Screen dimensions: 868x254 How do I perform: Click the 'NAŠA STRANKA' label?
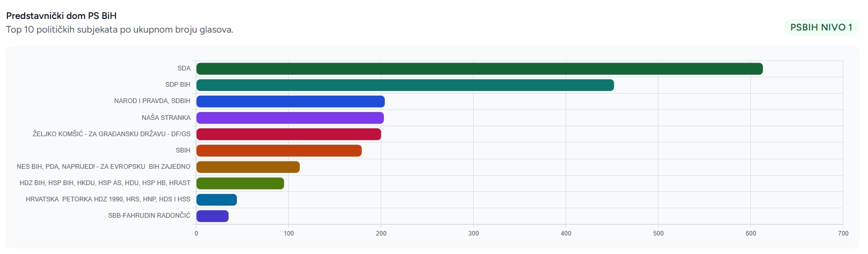coord(166,118)
